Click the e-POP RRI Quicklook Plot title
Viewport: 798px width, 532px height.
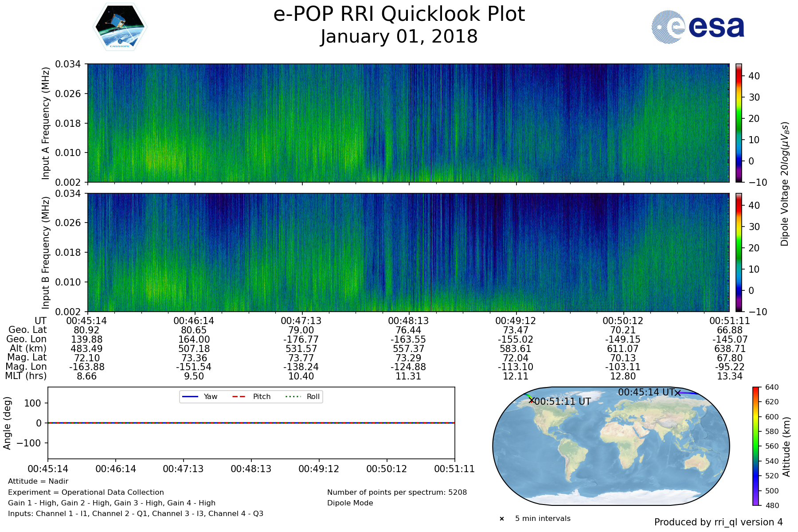click(x=399, y=14)
